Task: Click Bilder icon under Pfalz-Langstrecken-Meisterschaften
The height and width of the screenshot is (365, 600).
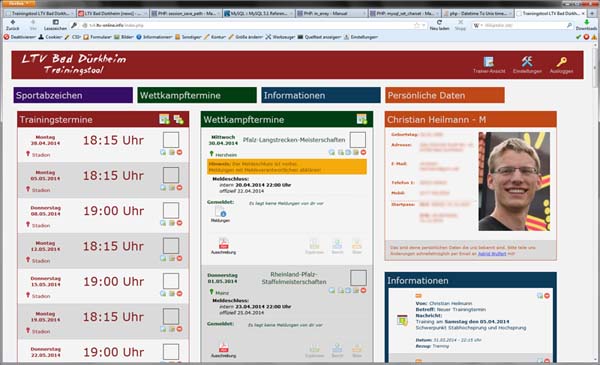Action: [x=357, y=244]
